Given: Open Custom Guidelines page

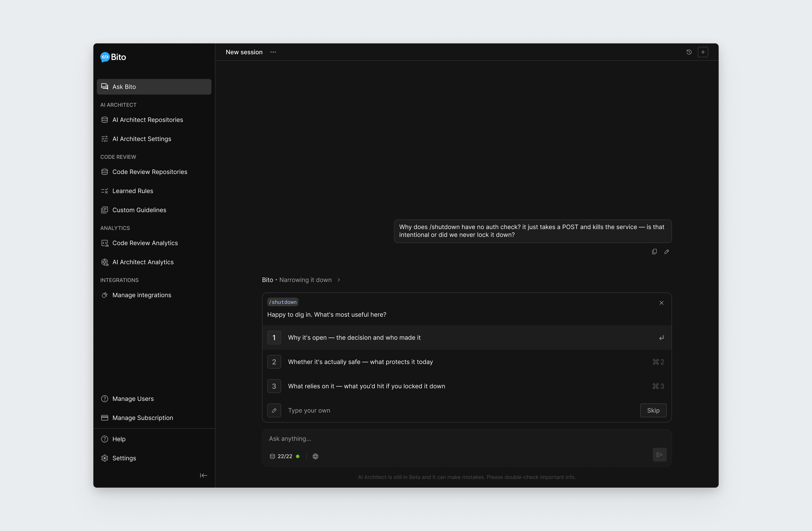Looking at the screenshot, I should point(154,210).
